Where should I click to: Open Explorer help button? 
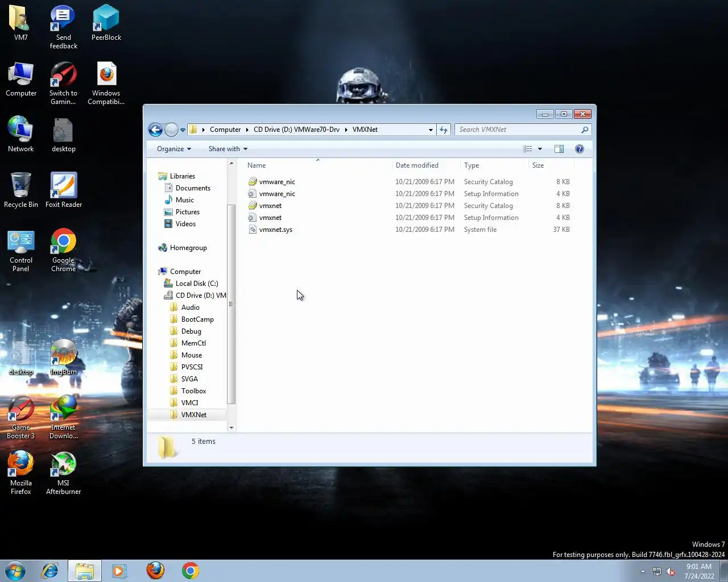pos(580,149)
